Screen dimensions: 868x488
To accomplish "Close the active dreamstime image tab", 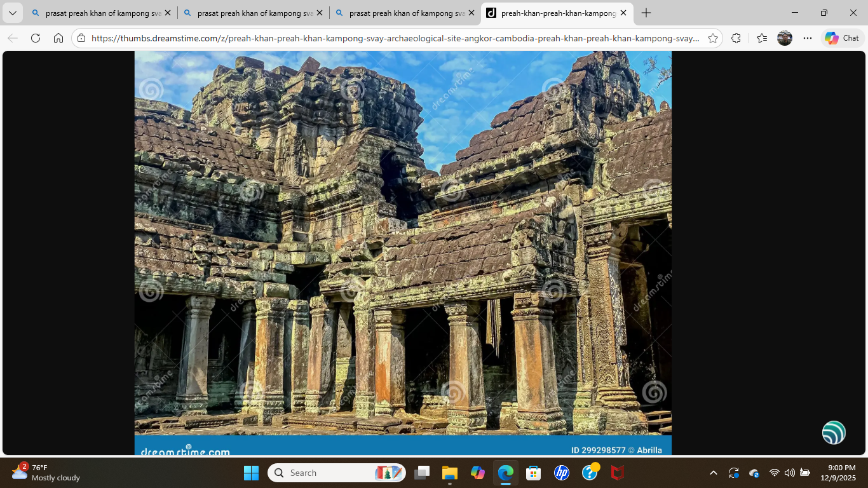I will (623, 13).
